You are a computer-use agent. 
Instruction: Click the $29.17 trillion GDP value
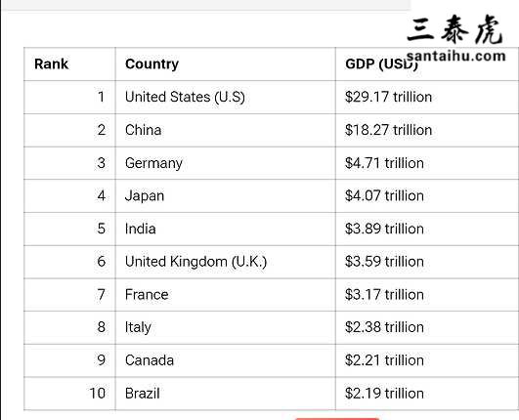pos(388,98)
